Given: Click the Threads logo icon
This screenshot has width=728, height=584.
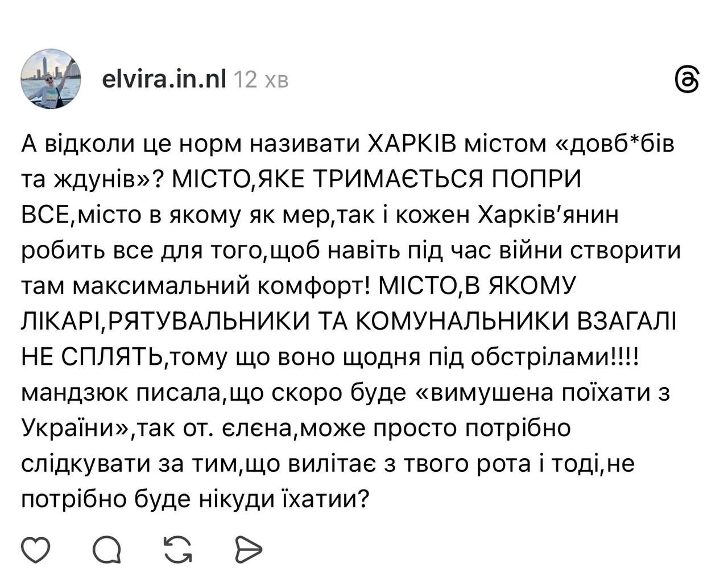Looking at the screenshot, I should (686, 80).
